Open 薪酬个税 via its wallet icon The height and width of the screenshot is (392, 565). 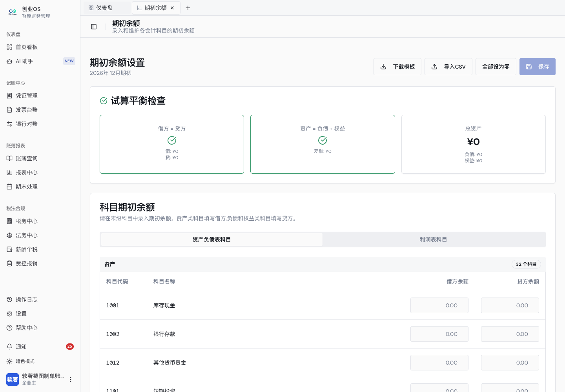click(9, 249)
